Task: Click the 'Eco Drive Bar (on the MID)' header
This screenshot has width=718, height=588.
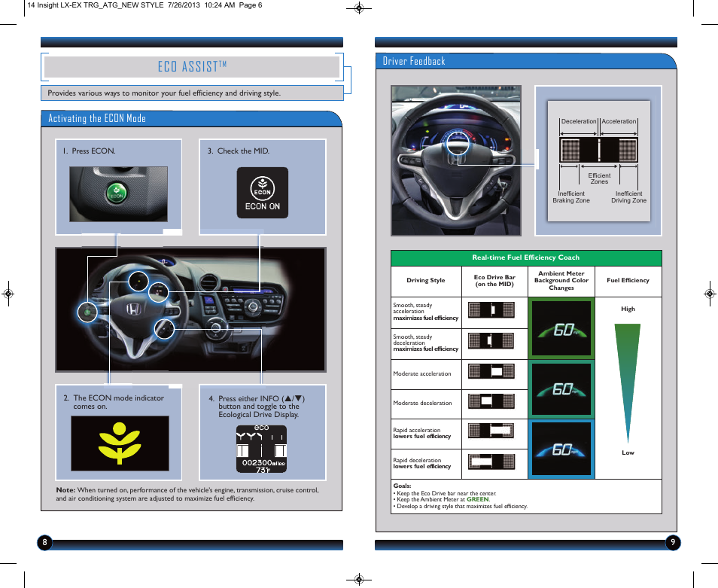Action: (x=494, y=281)
